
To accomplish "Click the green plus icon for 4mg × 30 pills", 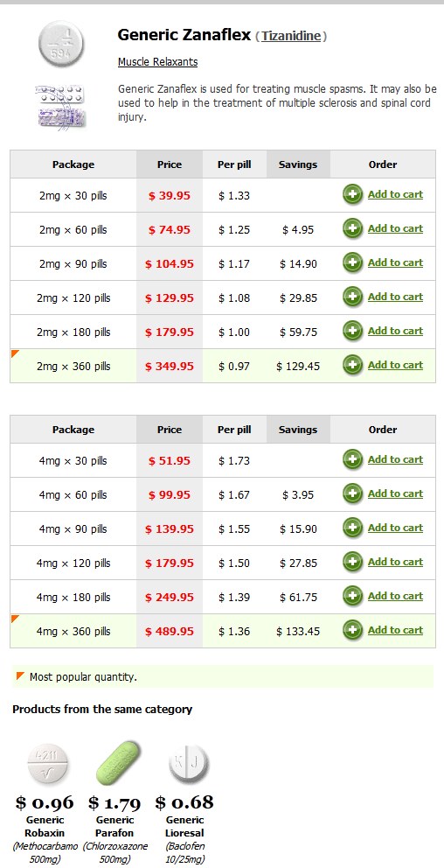I will click(x=352, y=460).
